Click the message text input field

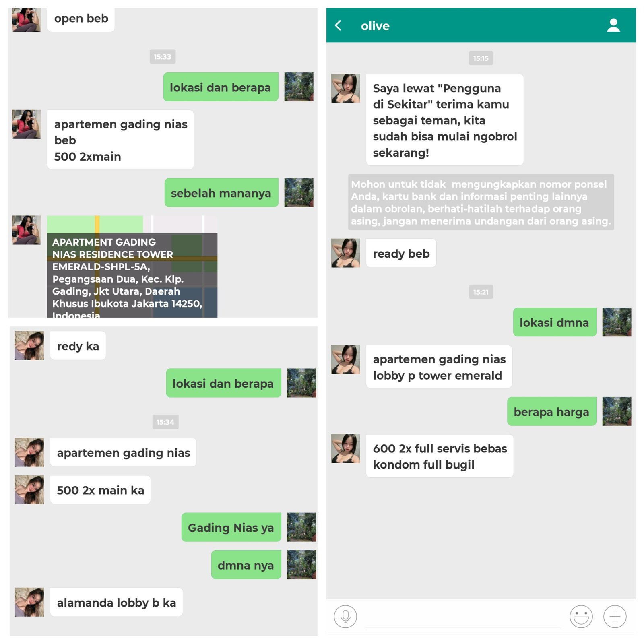tap(463, 617)
